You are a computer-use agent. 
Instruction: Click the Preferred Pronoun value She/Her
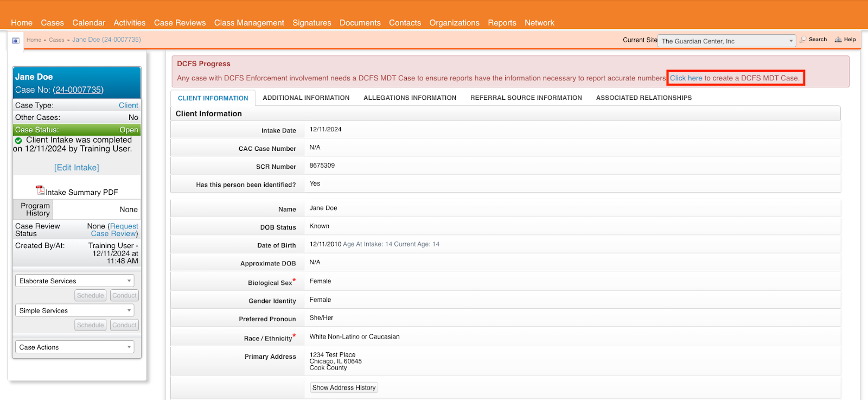pyautogui.click(x=321, y=318)
